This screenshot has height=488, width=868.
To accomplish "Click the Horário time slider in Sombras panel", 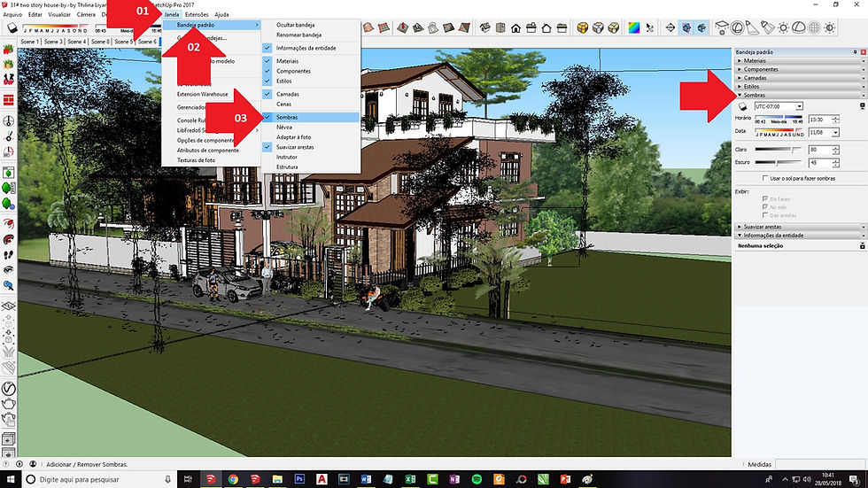I will click(779, 117).
